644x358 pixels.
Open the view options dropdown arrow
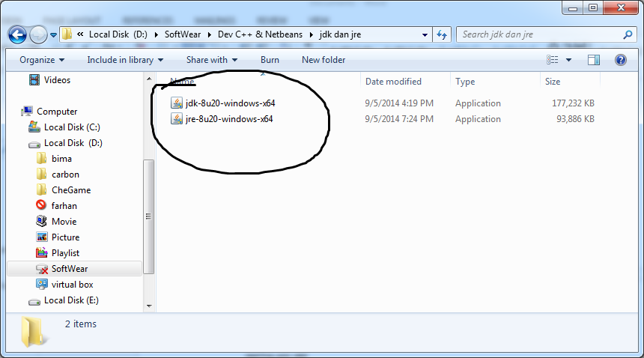pos(569,60)
